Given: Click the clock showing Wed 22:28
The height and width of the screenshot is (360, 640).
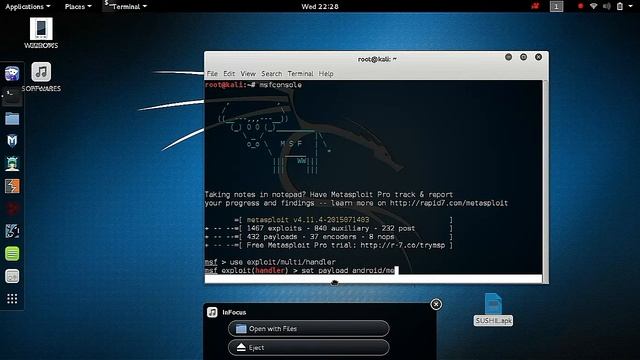Looking at the screenshot, I should coord(320,7).
